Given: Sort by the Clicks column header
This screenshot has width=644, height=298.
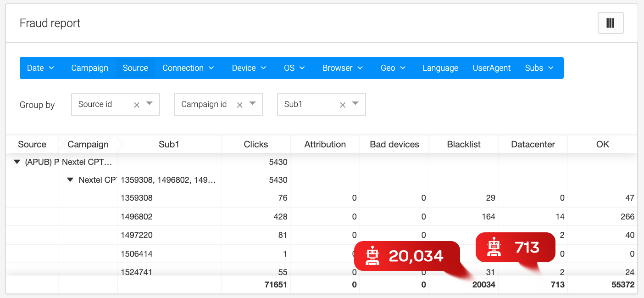Looking at the screenshot, I should click(x=255, y=144).
